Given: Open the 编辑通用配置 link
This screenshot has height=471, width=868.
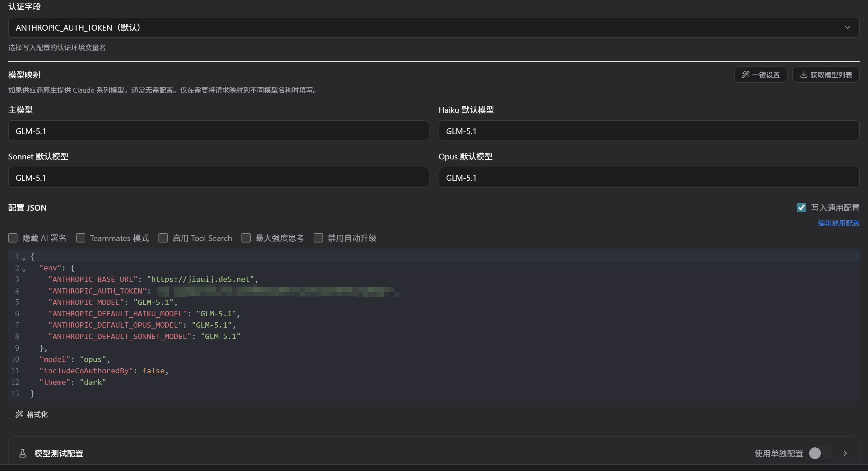Looking at the screenshot, I should 839,223.
